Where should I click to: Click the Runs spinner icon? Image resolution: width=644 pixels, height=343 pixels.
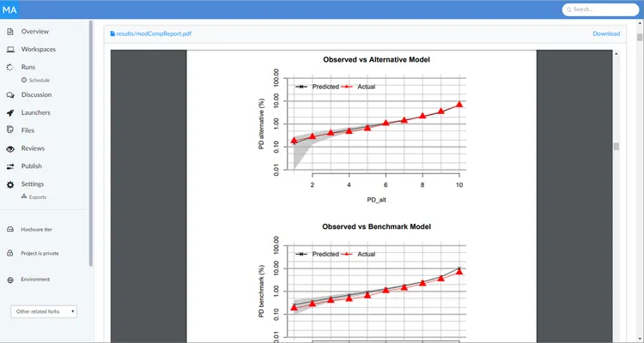10,67
